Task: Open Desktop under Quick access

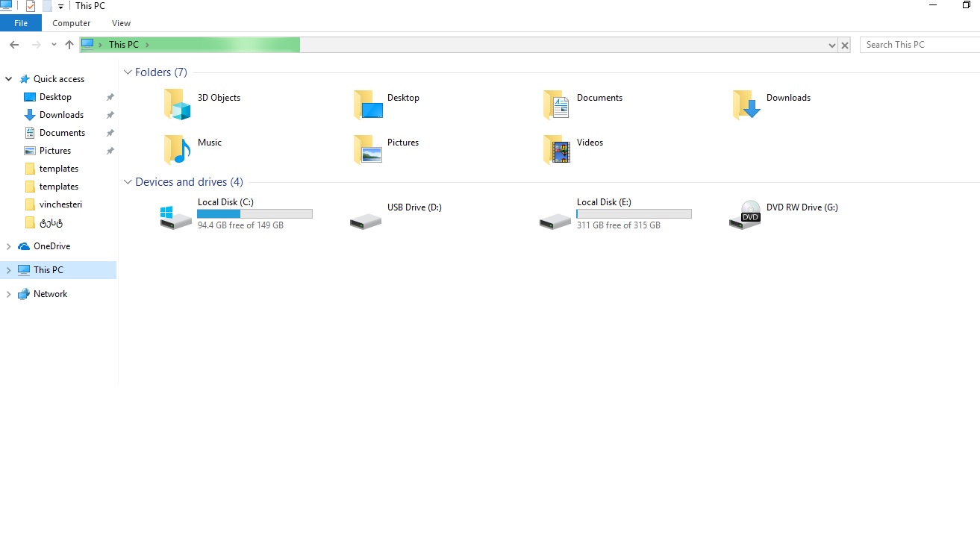Action: click(x=55, y=97)
